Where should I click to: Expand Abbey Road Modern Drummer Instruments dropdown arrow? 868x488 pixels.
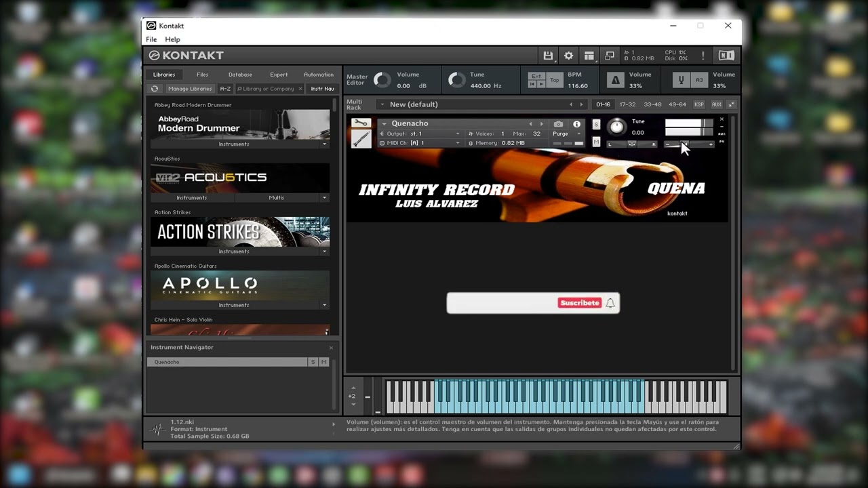[x=324, y=144]
